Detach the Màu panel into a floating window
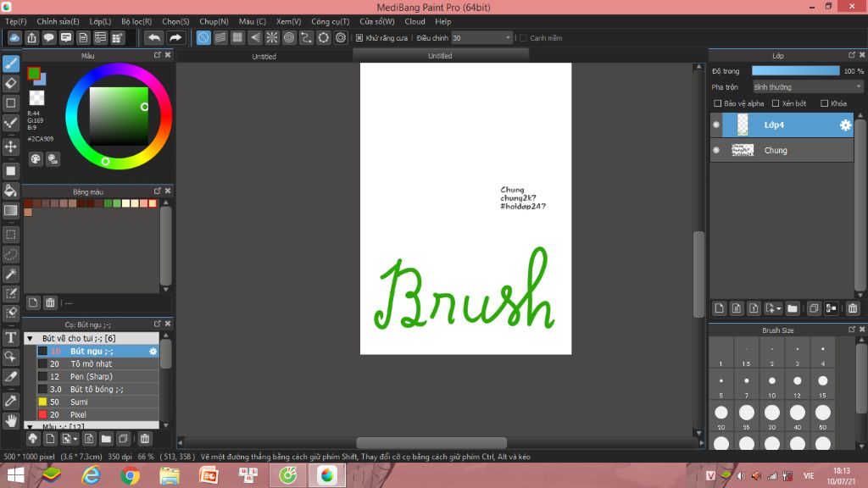 tap(157, 55)
